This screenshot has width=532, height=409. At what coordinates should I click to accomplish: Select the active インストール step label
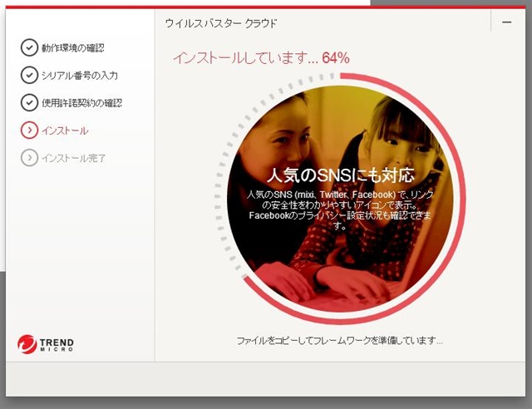click(x=65, y=131)
